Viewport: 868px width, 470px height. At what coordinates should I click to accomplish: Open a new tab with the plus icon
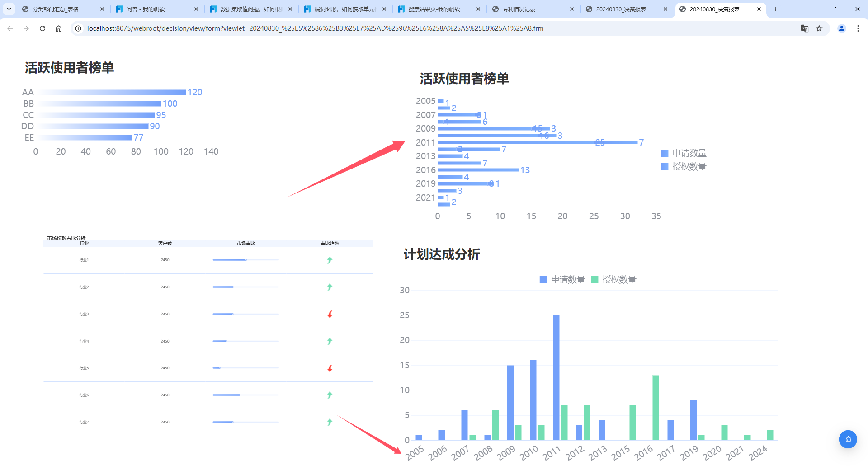click(x=775, y=9)
